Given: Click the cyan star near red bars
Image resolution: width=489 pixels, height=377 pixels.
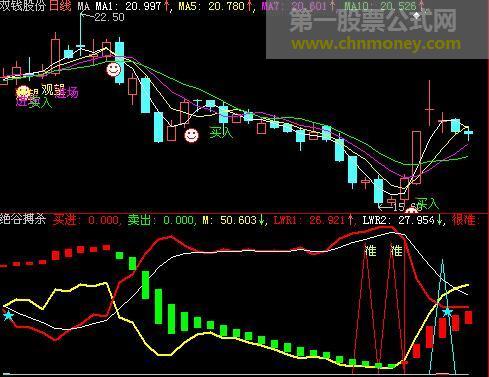Looking at the screenshot, I should (447, 312).
